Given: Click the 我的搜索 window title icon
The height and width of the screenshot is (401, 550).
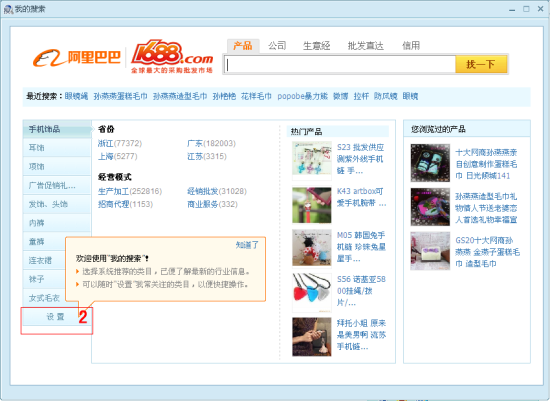Looking at the screenshot, I should [8, 9].
